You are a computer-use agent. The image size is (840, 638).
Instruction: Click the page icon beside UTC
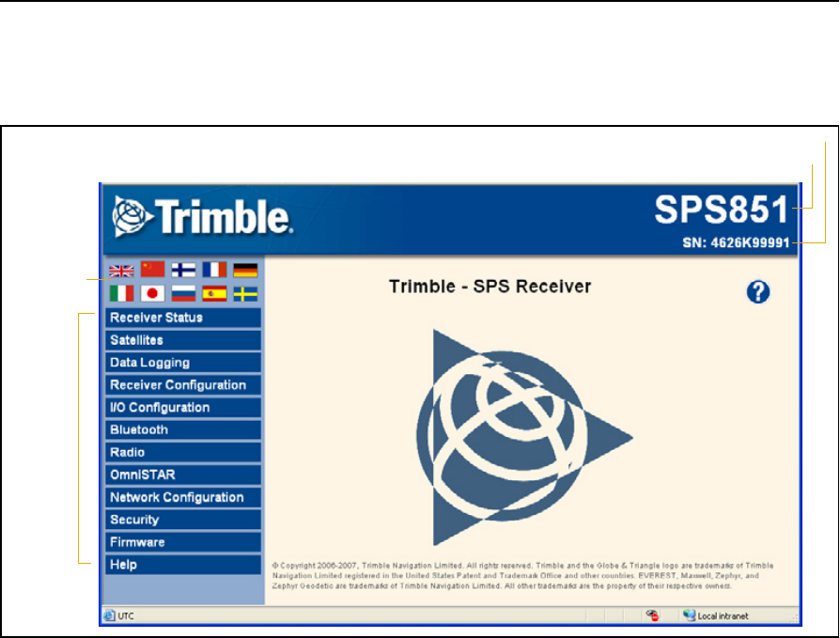point(109,615)
